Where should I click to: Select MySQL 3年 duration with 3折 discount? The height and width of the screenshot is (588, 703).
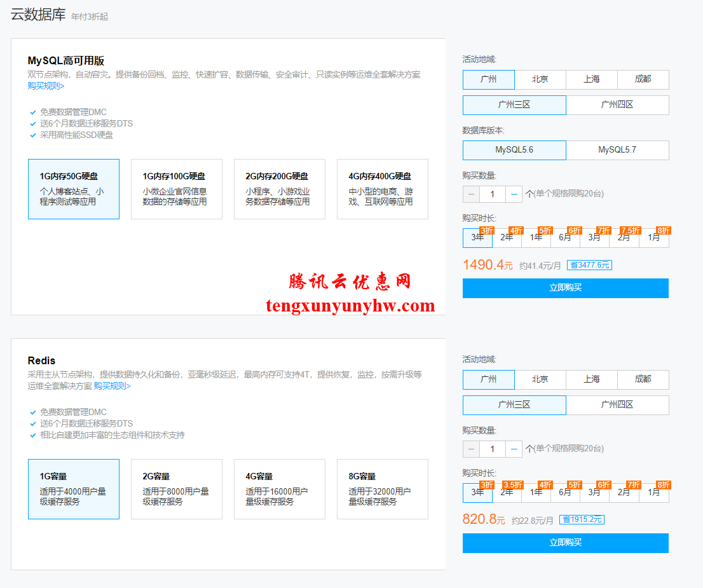tap(477, 238)
